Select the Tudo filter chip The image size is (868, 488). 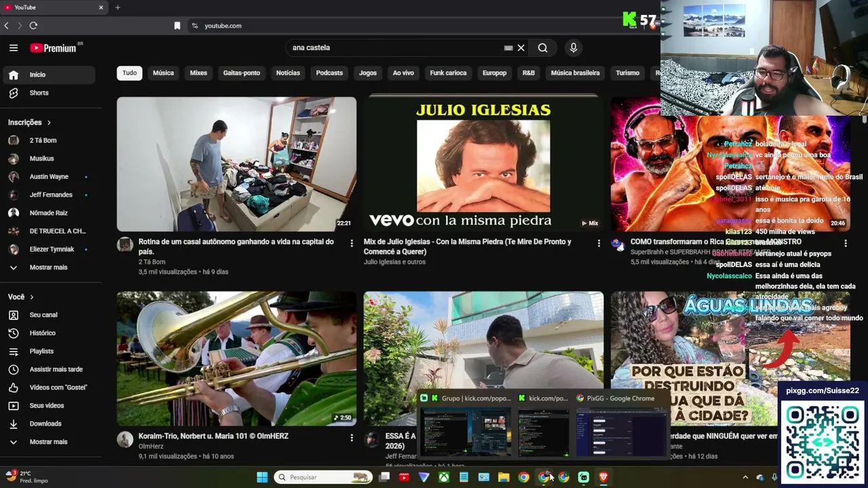pyautogui.click(x=130, y=73)
